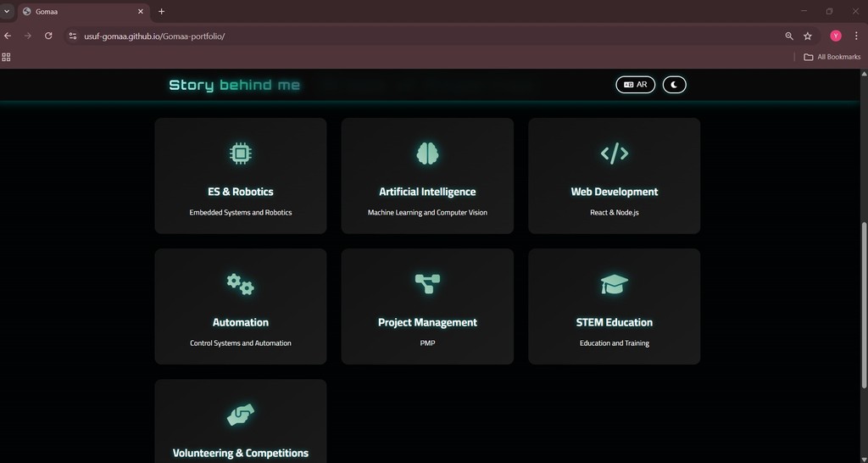Click the gears icon above Automation

click(x=240, y=283)
